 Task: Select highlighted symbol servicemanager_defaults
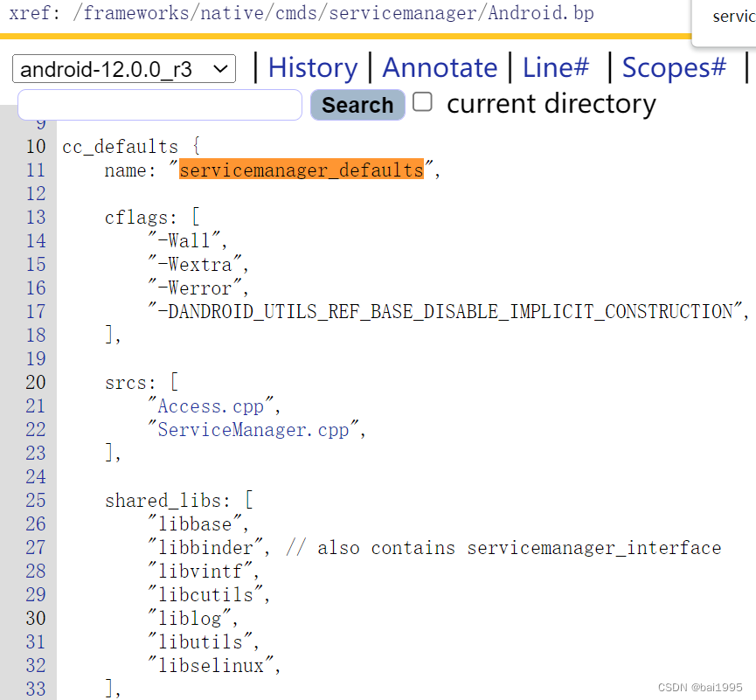click(302, 170)
